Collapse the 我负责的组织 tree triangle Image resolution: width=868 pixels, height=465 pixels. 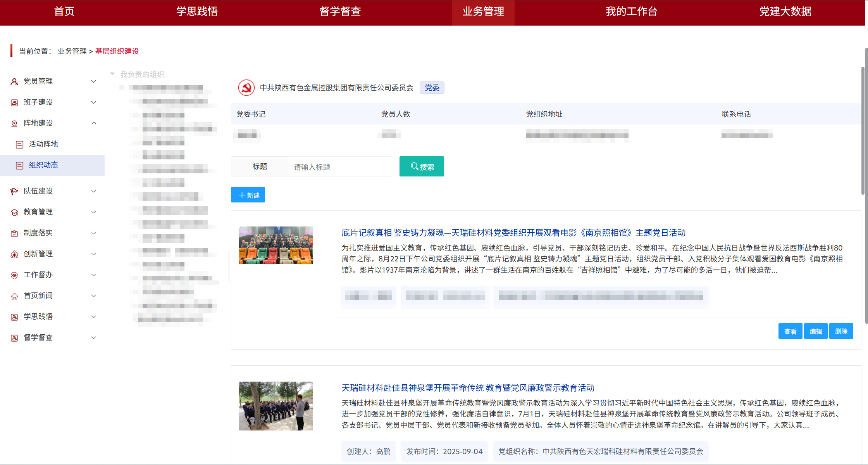pos(112,74)
